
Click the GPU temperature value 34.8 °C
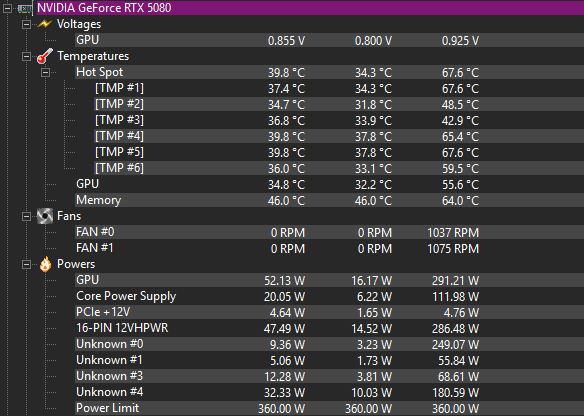[x=286, y=185]
